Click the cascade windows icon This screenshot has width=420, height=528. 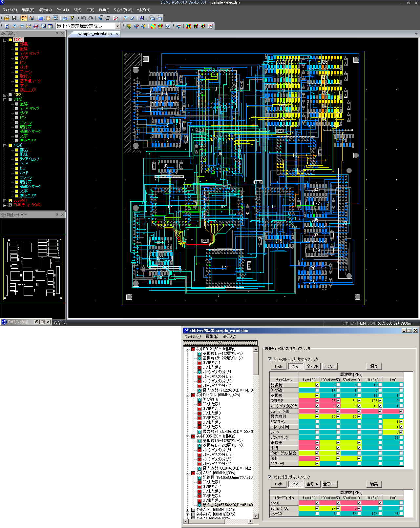tap(152, 18)
